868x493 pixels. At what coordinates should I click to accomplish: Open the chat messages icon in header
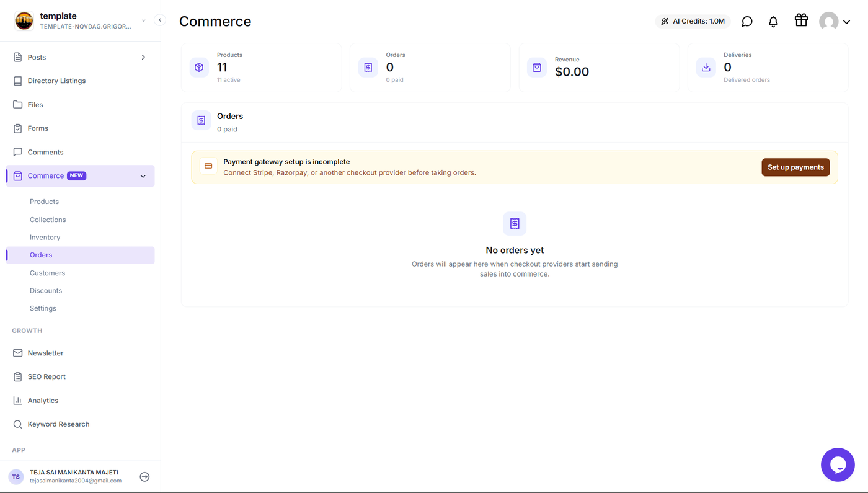pos(747,22)
